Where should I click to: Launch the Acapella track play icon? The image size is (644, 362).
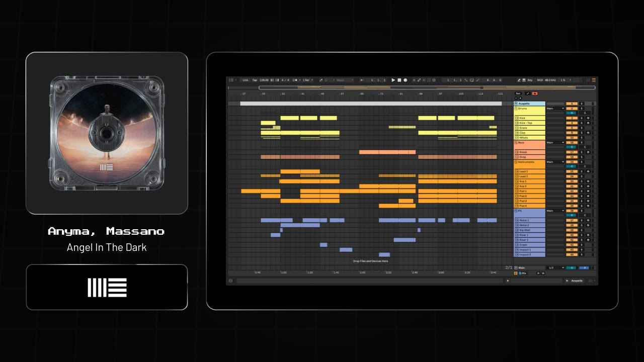click(516, 104)
